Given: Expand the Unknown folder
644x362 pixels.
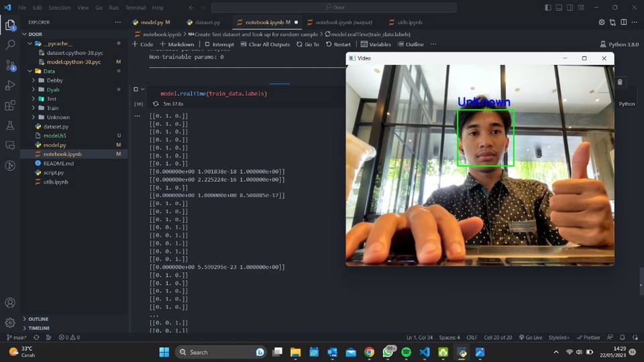Looking at the screenshot, I should click(x=34, y=117).
